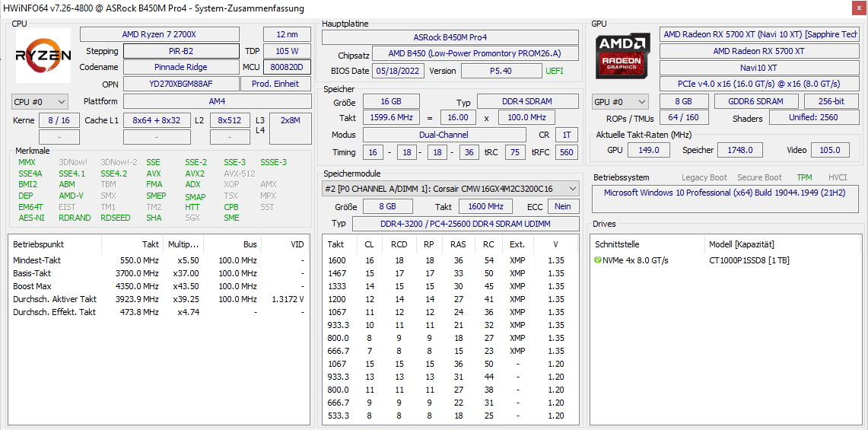The image size is (868, 430).
Task: Click the AVX2 feature flag
Action: [195, 174]
